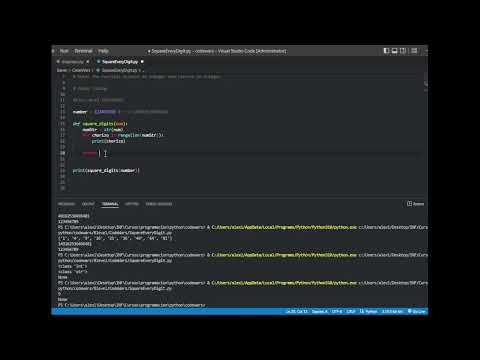Click the last terminal PS prompt line

point(132,305)
